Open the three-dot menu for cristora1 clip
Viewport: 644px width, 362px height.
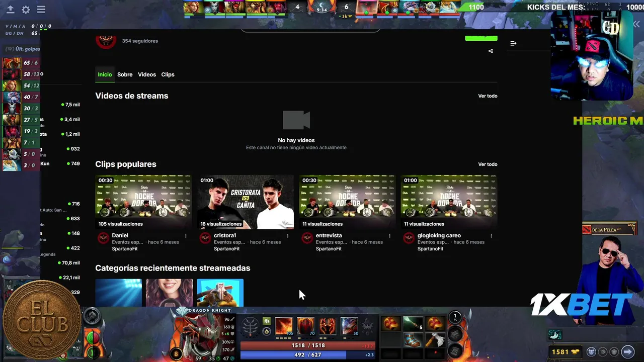288,236
